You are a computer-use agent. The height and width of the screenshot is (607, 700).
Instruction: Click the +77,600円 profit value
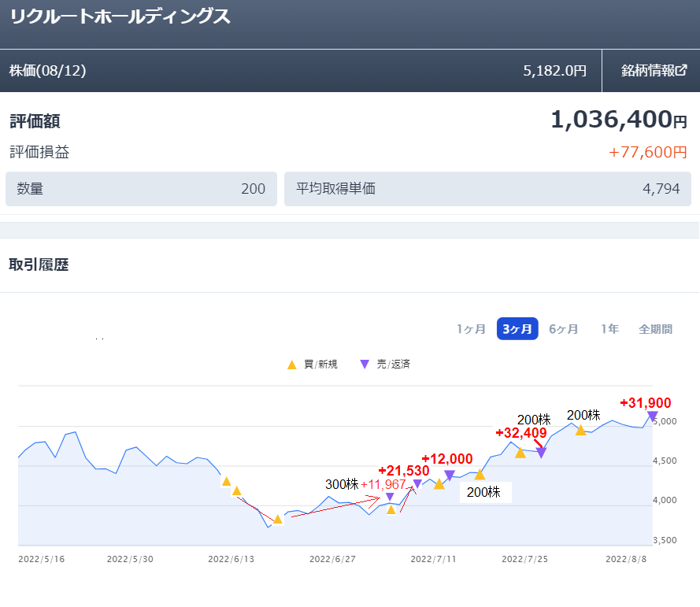(648, 152)
